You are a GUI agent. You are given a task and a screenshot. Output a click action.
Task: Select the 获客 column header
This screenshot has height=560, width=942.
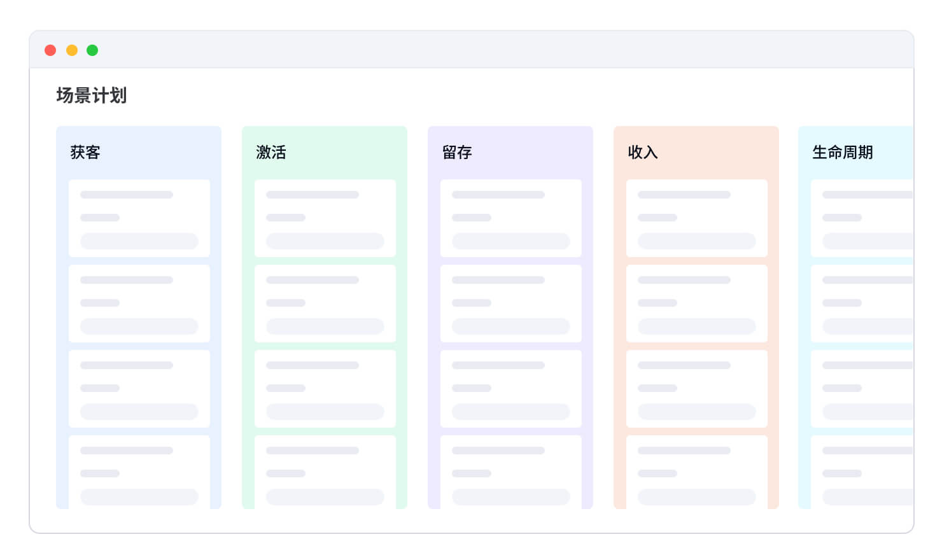85,152
